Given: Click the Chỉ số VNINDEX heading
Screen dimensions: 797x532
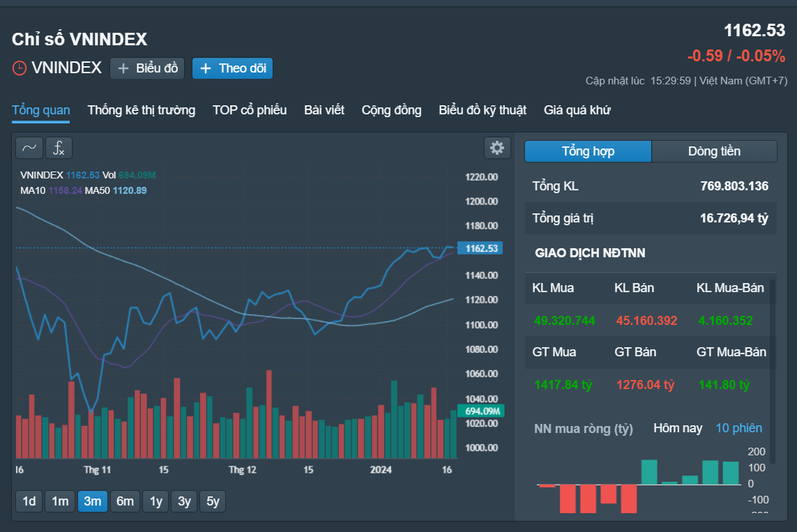Looking at the screenshot, I should 79,39.
